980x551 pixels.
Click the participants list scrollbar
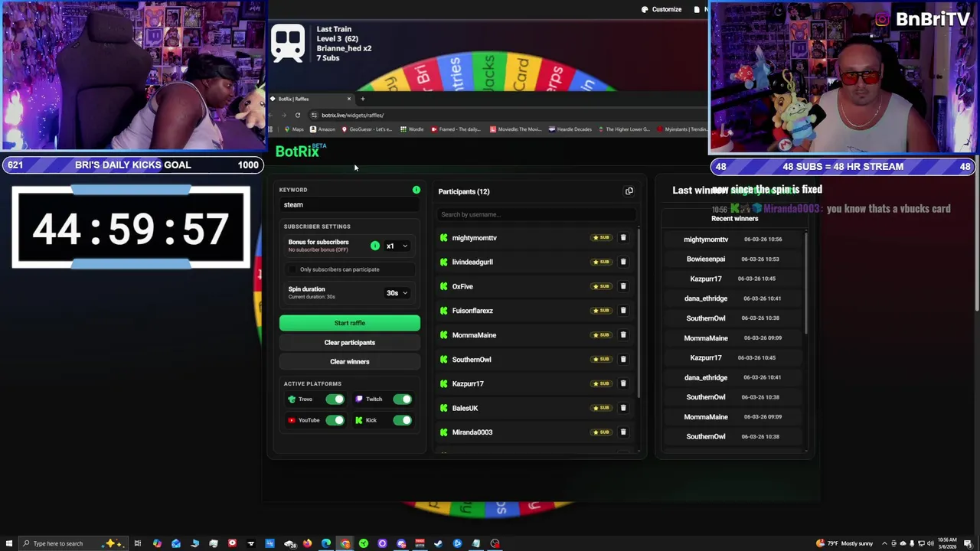[x=639, y=314]
